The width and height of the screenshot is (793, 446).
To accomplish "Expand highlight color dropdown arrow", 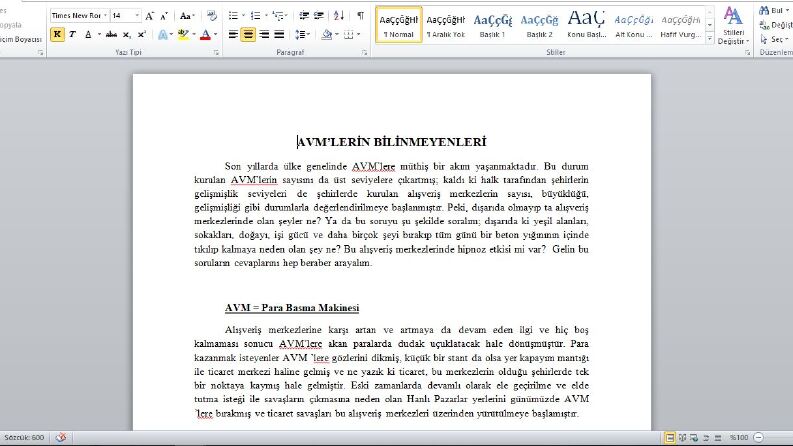I will point(194,34).
